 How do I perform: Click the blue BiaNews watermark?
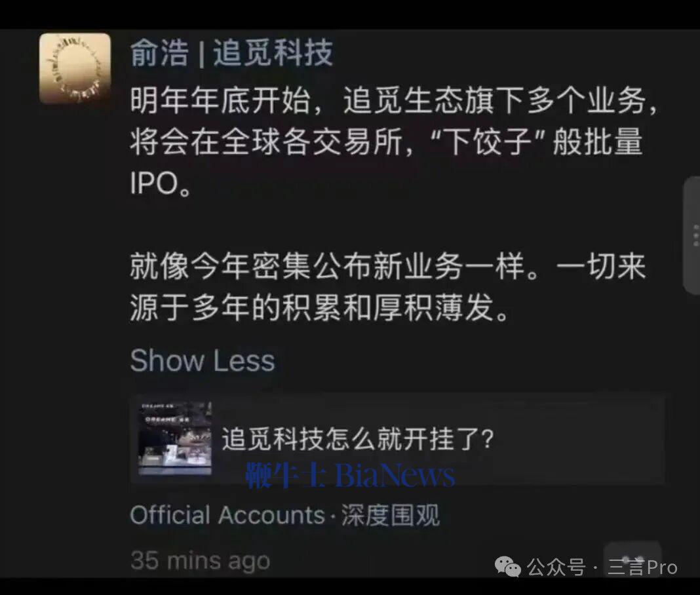(x=395, y=475)
